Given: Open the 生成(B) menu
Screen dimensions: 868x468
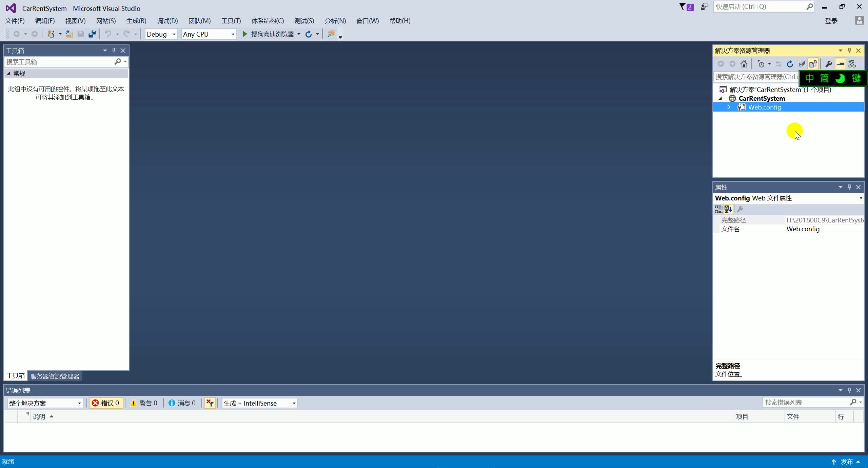Looking at the screenshot, I should click(136, 21).
